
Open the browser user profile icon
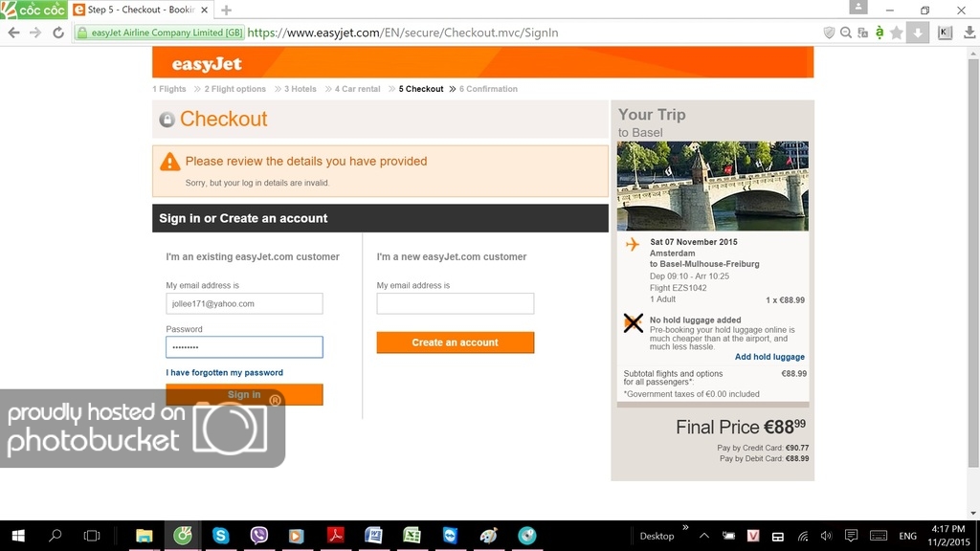click(x=858, y=7)
